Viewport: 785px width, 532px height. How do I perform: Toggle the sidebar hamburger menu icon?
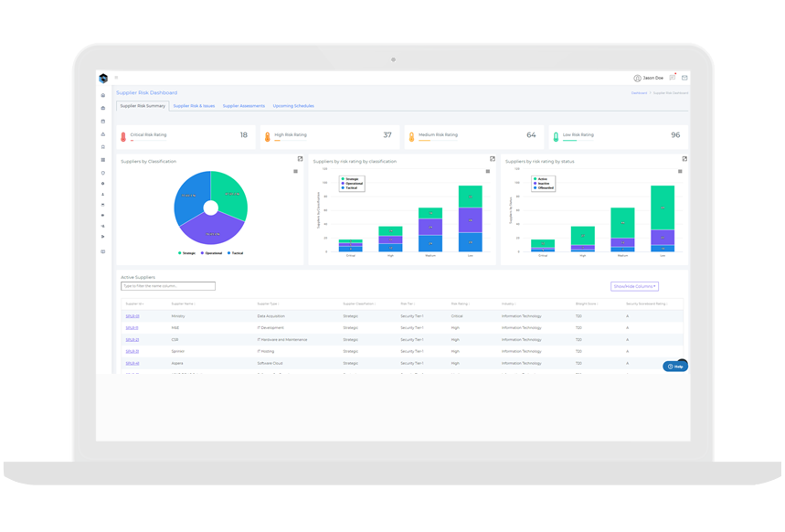point(116,78)
